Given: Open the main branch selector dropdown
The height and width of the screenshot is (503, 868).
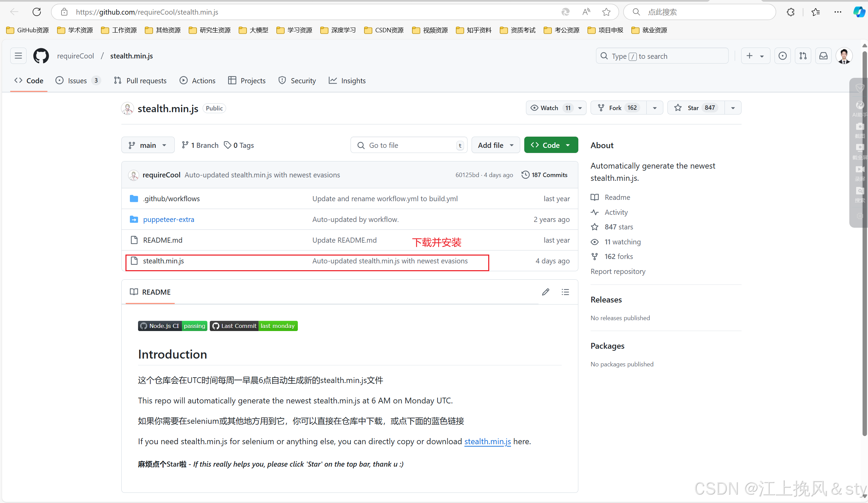Looking at the screenshot, I should coord(148,145).
